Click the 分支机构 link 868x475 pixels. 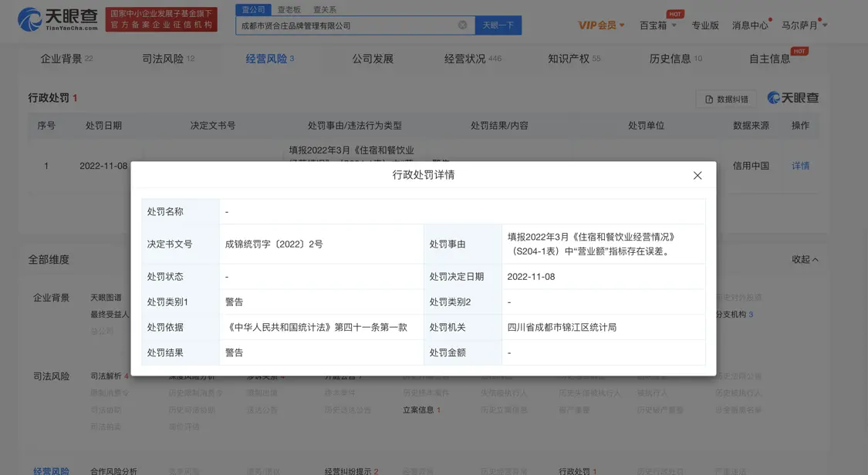coord(734,314)
